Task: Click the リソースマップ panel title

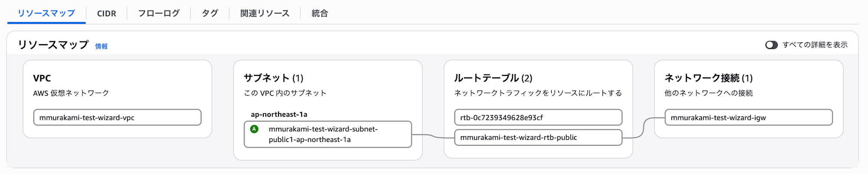Action: coord(53,45)
